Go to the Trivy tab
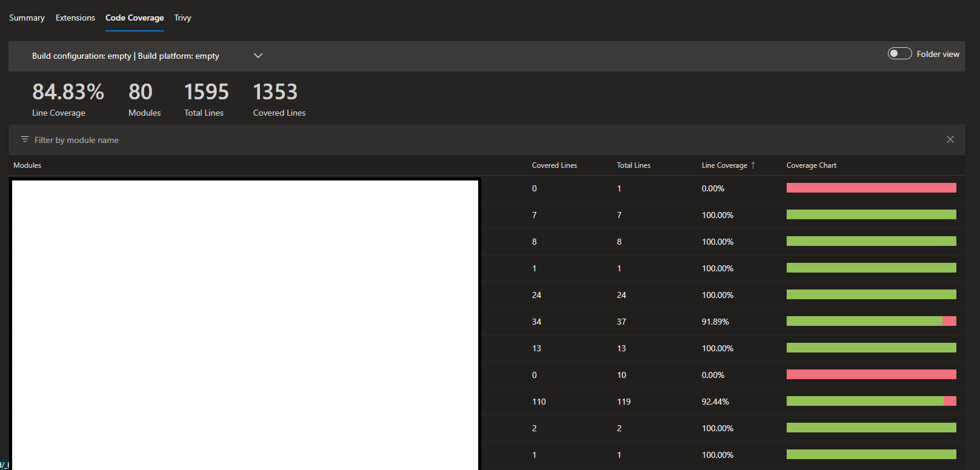 tap(182, 18)
